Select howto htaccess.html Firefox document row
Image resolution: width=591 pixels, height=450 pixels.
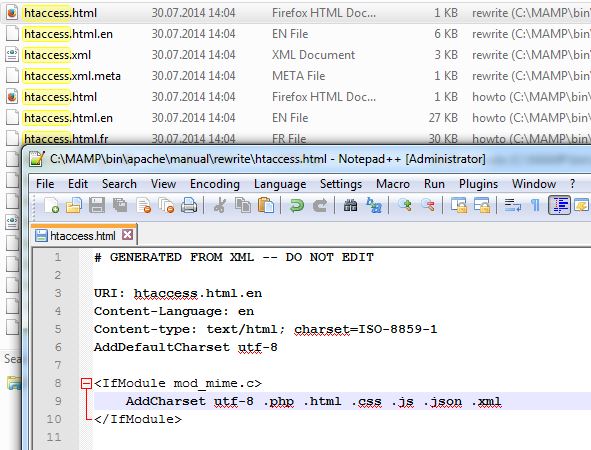tap(296, 97)
